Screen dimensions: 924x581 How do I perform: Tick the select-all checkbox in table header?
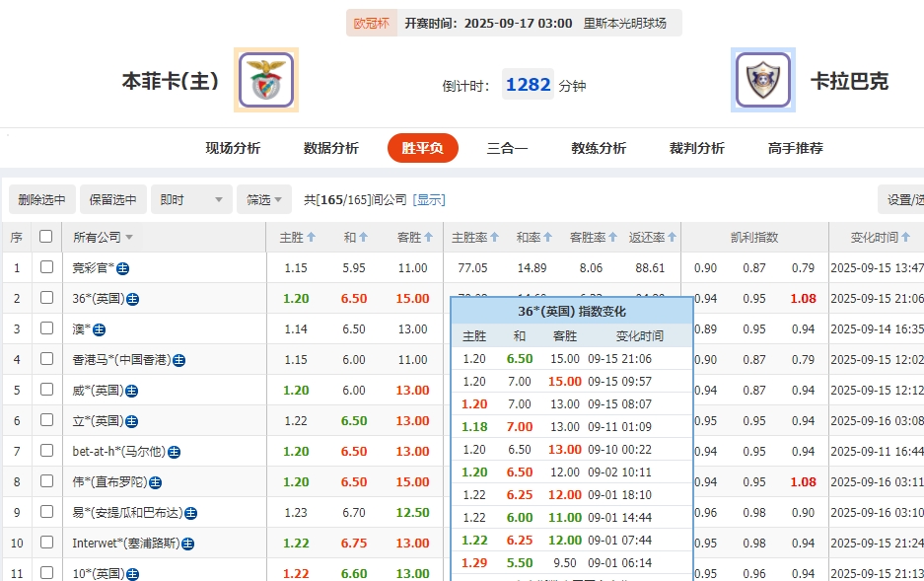(46, 236)
